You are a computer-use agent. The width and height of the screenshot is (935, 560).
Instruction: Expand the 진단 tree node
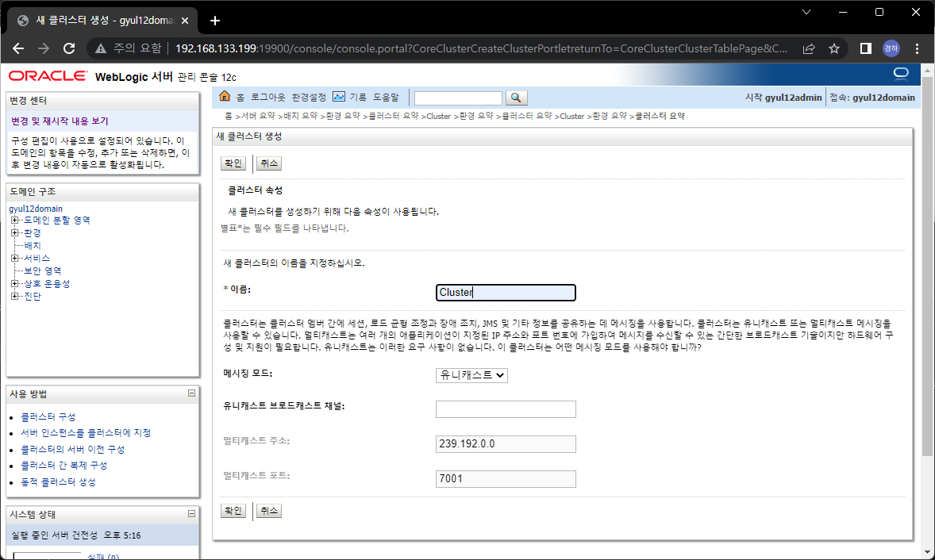click(x=15, y=296)
